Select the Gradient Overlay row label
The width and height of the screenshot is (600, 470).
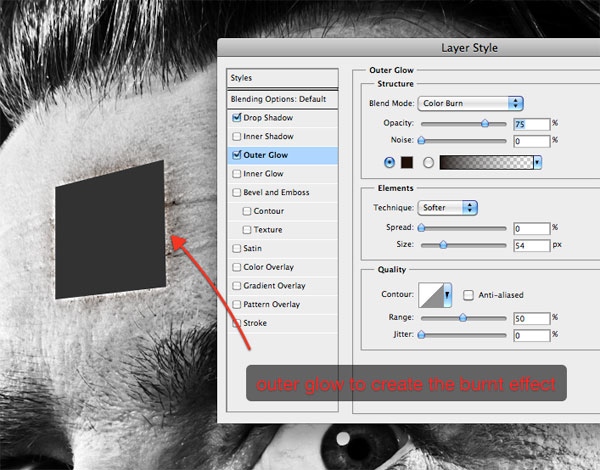point(274,286)
